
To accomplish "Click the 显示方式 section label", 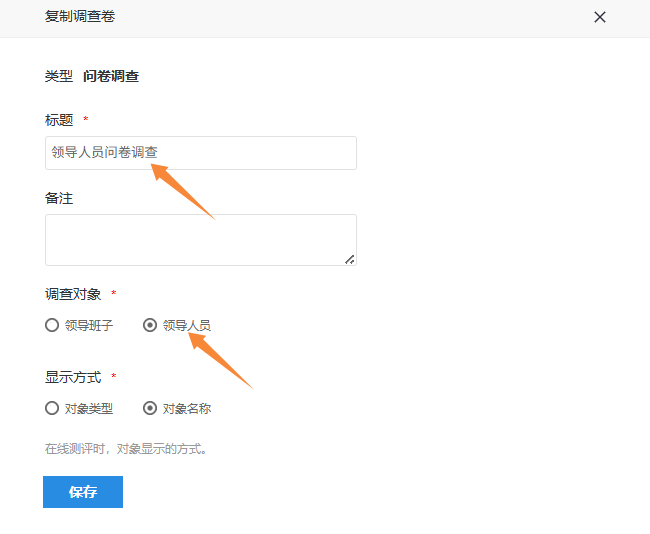I will [73, 377].
